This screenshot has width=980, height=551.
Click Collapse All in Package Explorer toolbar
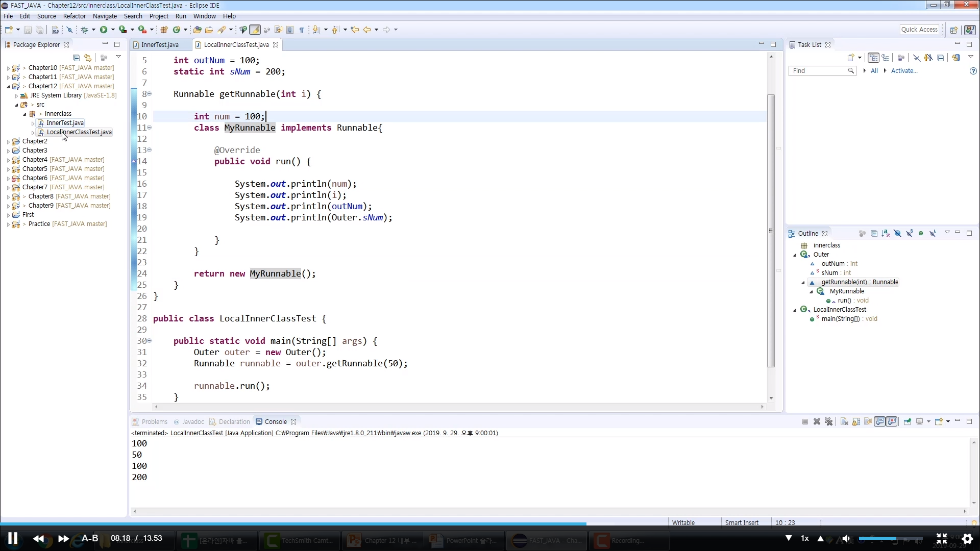click(76, 58)
